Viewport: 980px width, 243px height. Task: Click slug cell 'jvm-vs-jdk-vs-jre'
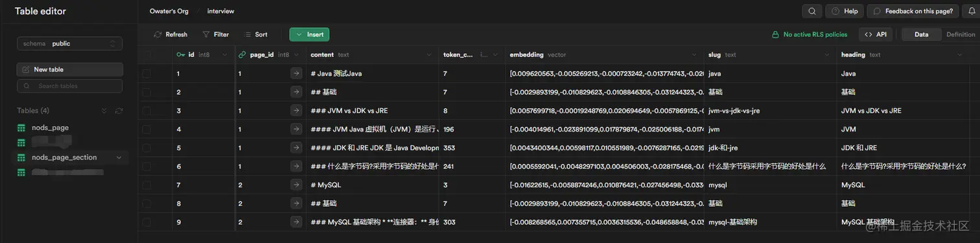(770, 111)
